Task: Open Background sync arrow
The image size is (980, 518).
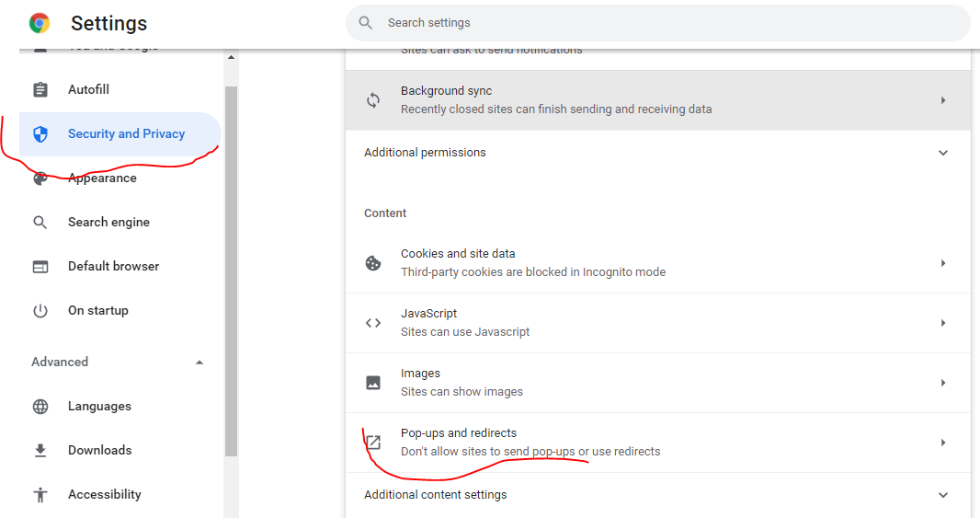Action: pyautogui.click(x=943, y=100)
